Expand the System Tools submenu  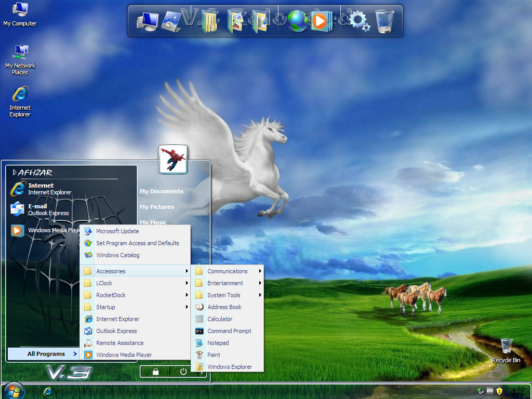point(228,295)
